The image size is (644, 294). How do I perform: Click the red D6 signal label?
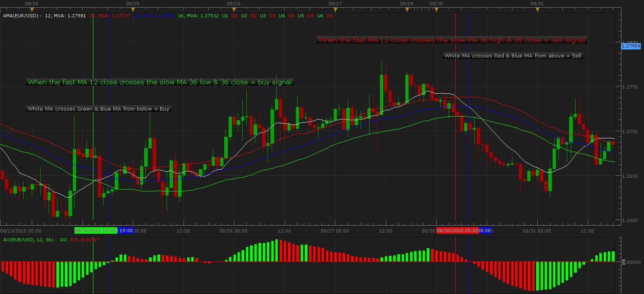[x=330, y=16]
